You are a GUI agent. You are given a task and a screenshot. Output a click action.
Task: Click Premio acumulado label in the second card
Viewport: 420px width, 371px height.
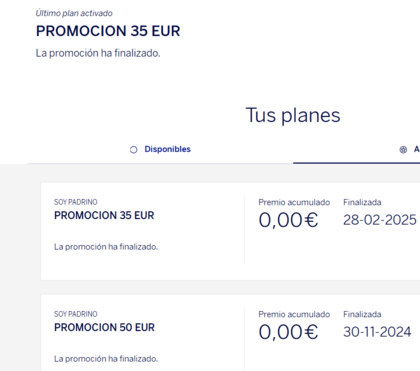294,314
